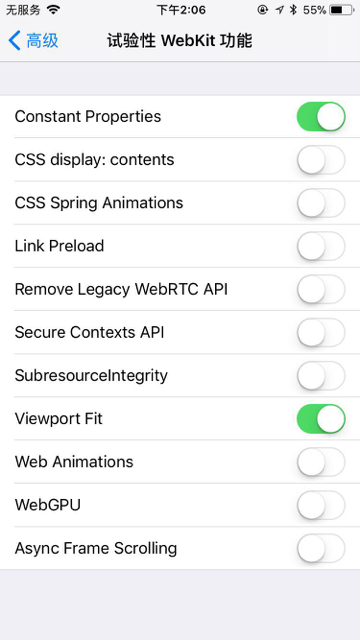
Task: Tap the rotation lock status icon
Action: pos(263,10)
